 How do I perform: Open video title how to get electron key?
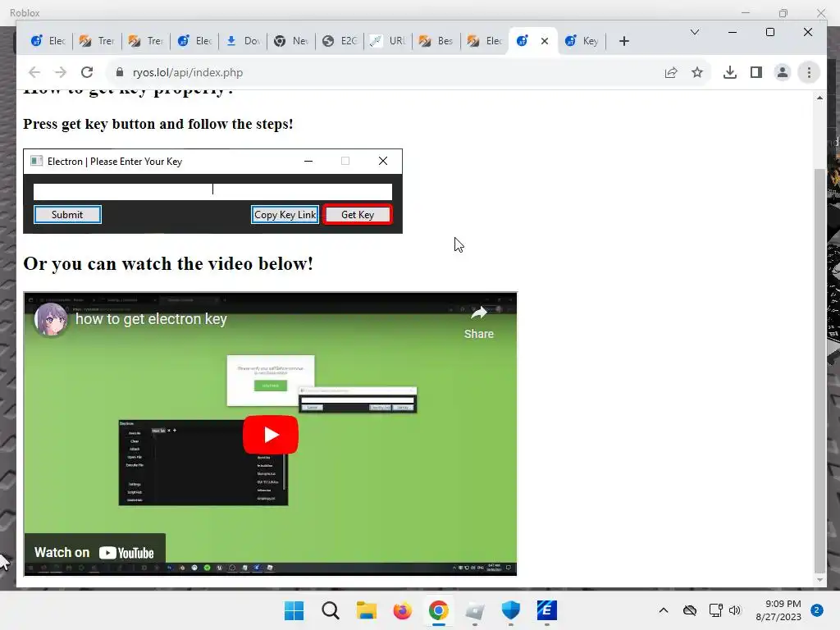click(x=151, y=319)
